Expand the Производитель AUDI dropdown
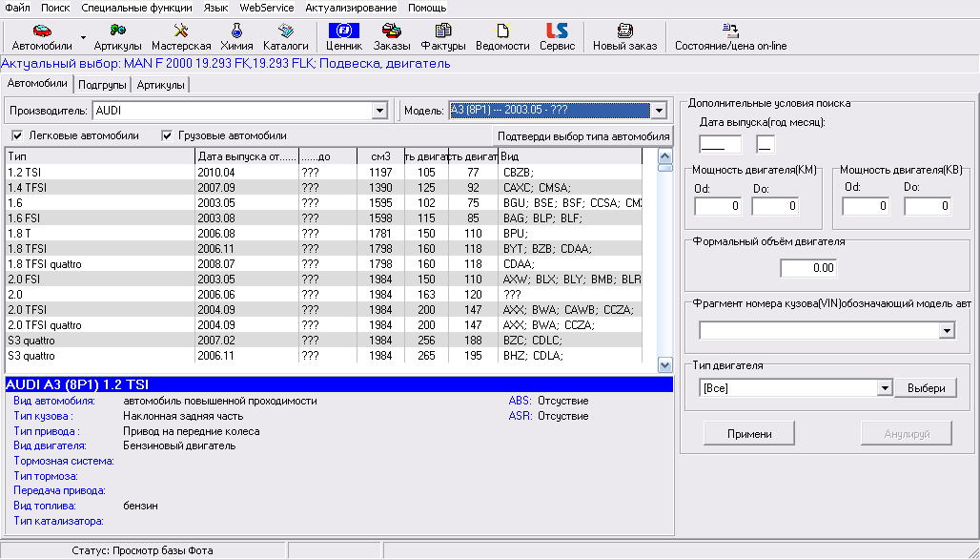The width and height of the screenshot is (980, 559). click(x=379, y=111)
